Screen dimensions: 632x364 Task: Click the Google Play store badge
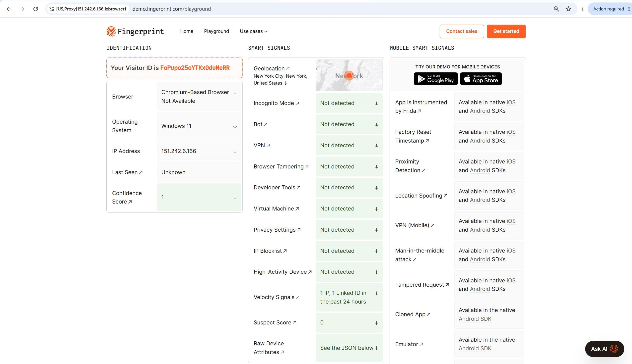(435, 79)
